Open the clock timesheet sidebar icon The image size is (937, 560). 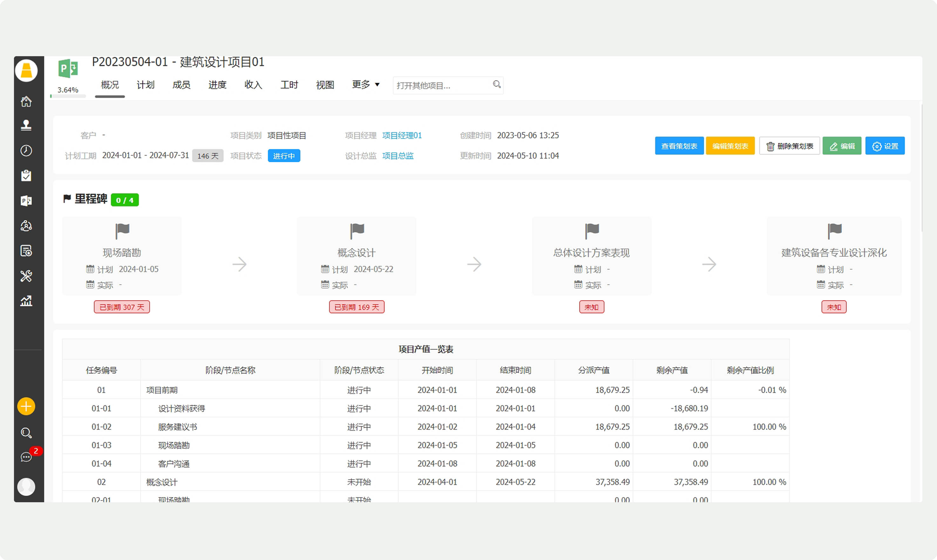26,150
